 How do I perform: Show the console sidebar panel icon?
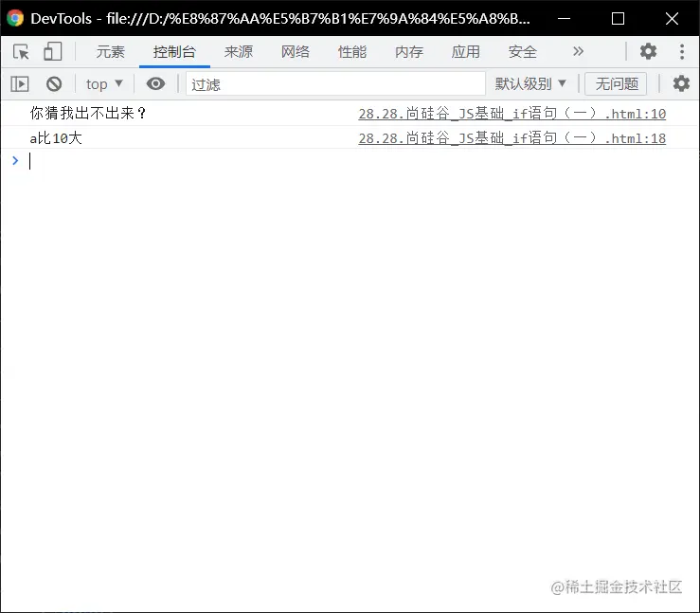click(20, 84)
